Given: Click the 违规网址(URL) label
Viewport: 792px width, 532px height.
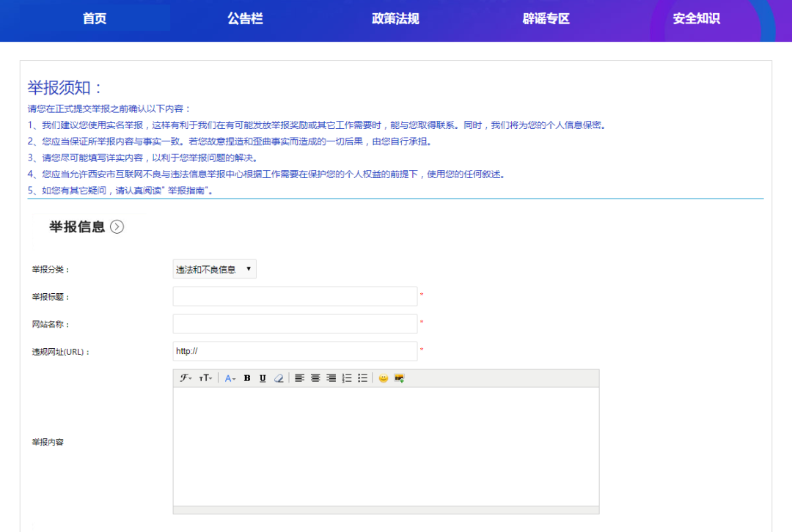Looking at the screenshot, I should tap(61, 352).
